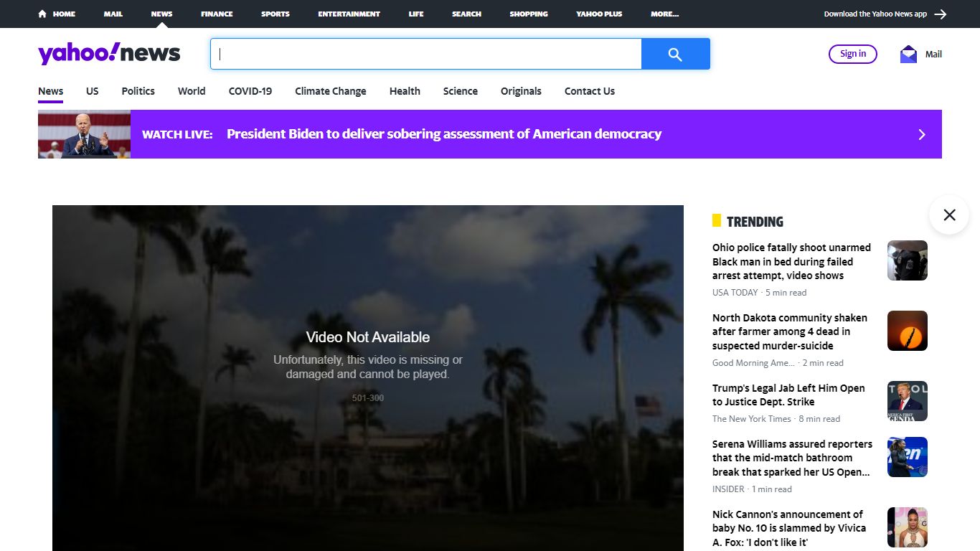Image resolution: width=980 pixels, height=551 pixels.
Task: Click the Serena Williams story thumbnail
Action: pyautogui.click(x=908, y=457)
